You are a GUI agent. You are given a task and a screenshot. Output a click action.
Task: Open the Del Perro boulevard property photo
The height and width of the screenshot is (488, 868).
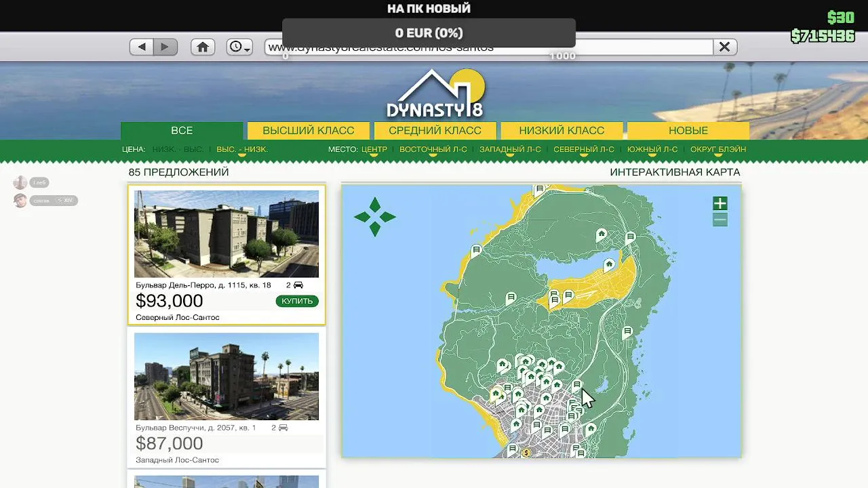(226, 234)
